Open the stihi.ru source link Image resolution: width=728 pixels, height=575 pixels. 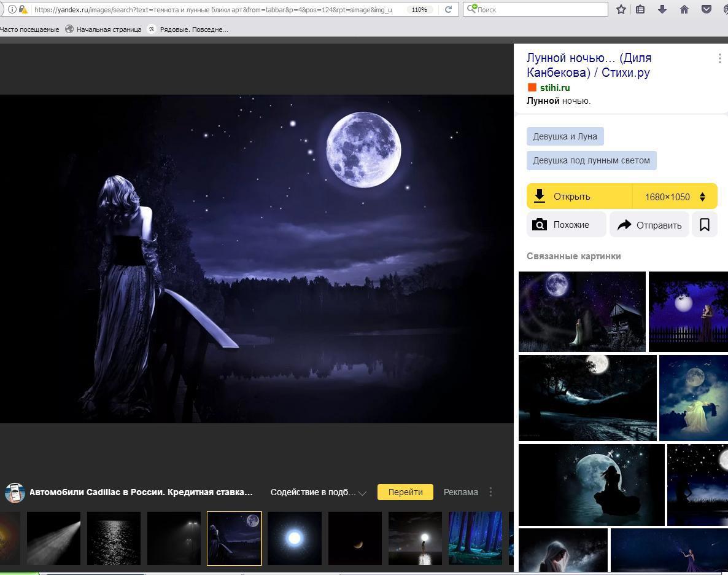[x=555, y=88]
